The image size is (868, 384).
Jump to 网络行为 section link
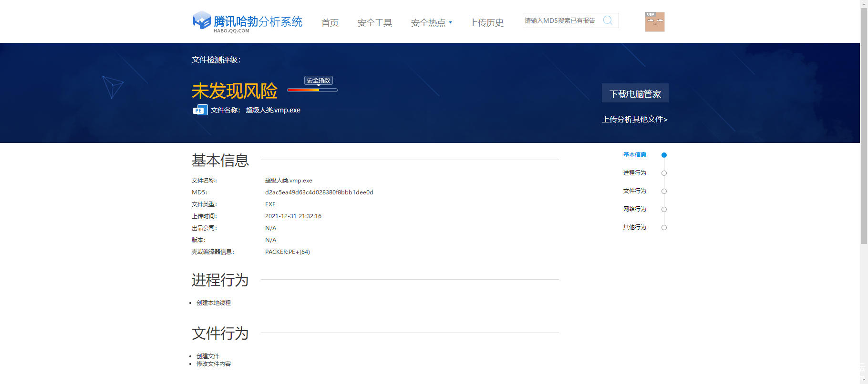634,209
